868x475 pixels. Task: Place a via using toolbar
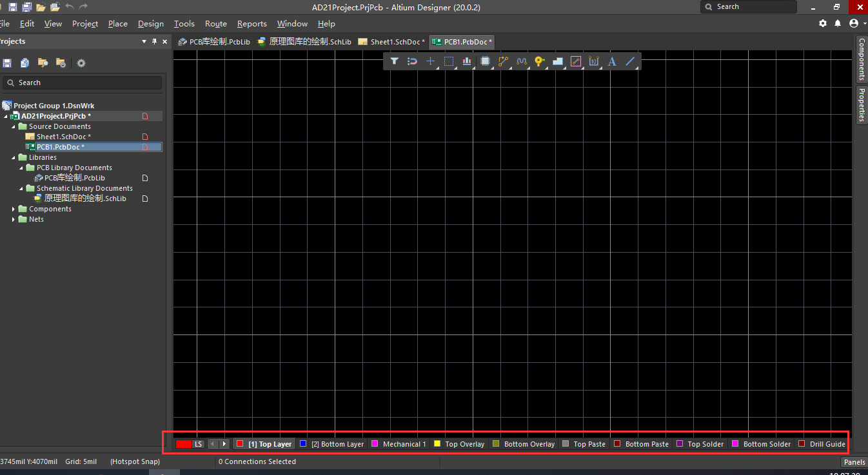click(540, 62)
